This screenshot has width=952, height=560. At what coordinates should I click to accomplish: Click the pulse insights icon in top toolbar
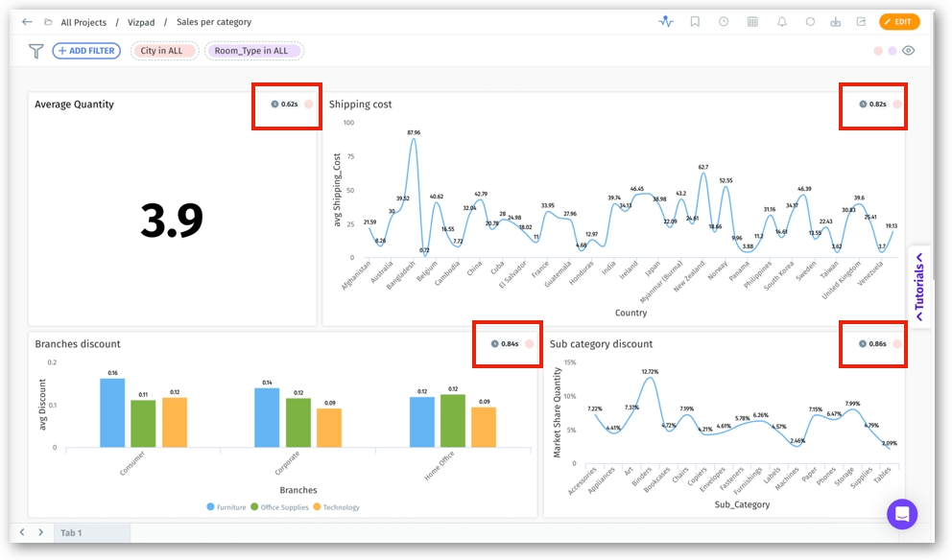click(666, 22)
